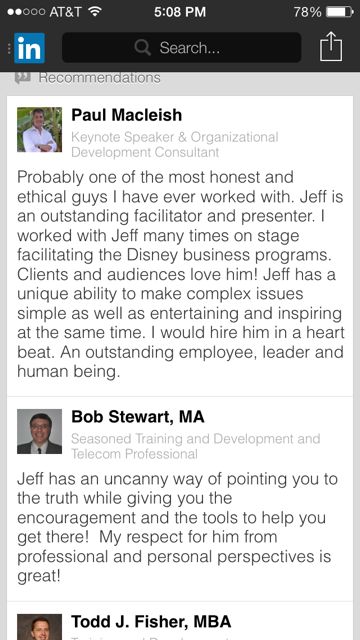The width and height of the screenshot is (360, 640).
Task: Open Bob Stewart's profile photo
Action: (x=39, y=431)
